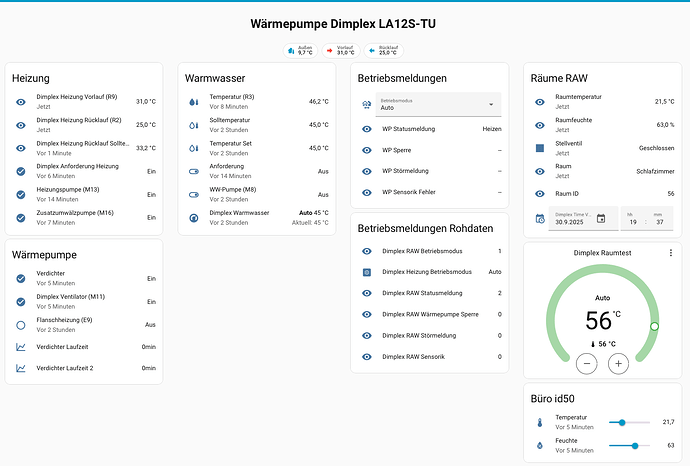Image resolution: width=690 pixels, height=466 pixels.
Task: Click eye icon for Heizung Rücklauf Solltemperatur
Action: [21, 148]
